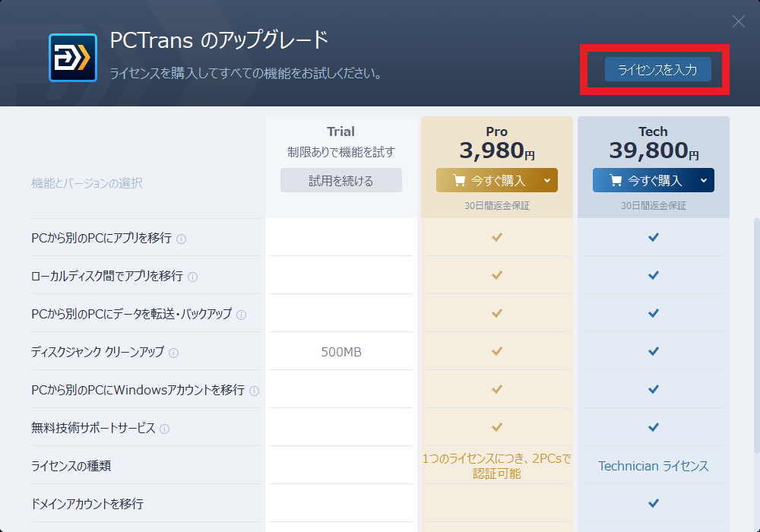
Task: Click the Tech price 39,800円
Action: point(654,150)
